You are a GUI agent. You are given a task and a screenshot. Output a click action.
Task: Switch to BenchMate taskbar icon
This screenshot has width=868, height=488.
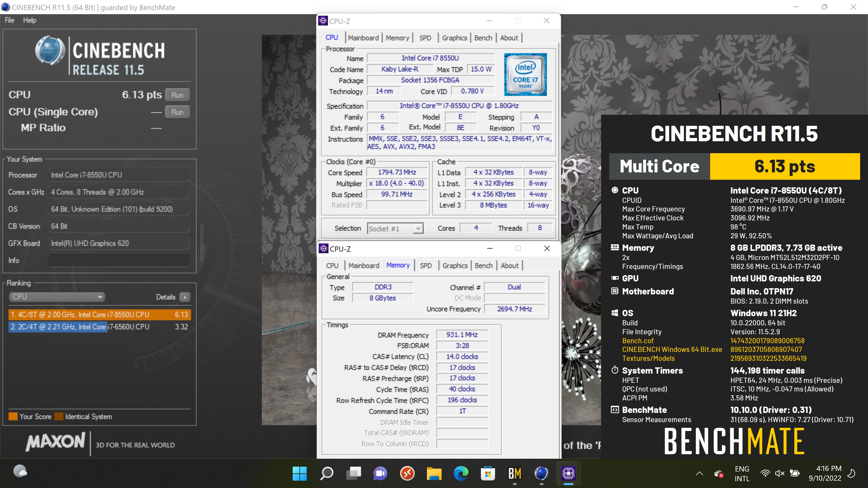[515, 474]
